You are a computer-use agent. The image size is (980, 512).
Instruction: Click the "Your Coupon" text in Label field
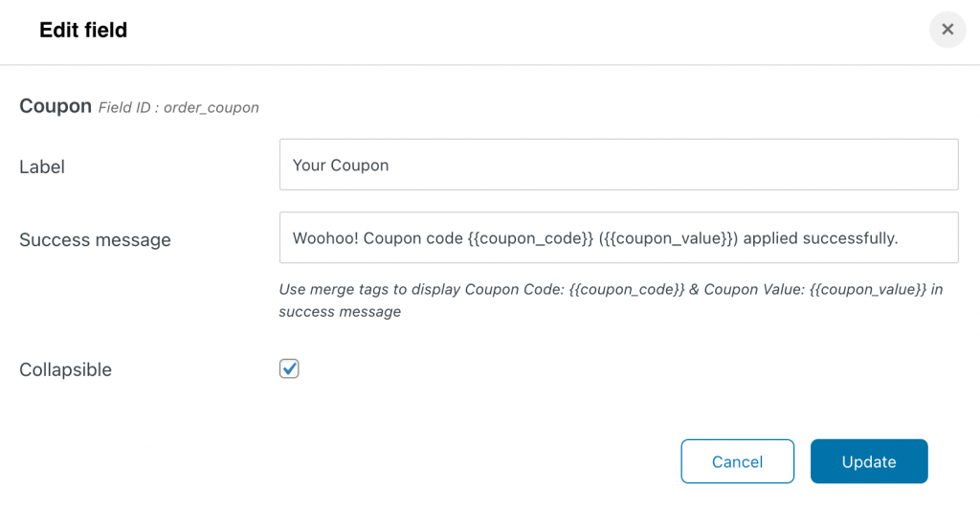click(x=341, y=165)
